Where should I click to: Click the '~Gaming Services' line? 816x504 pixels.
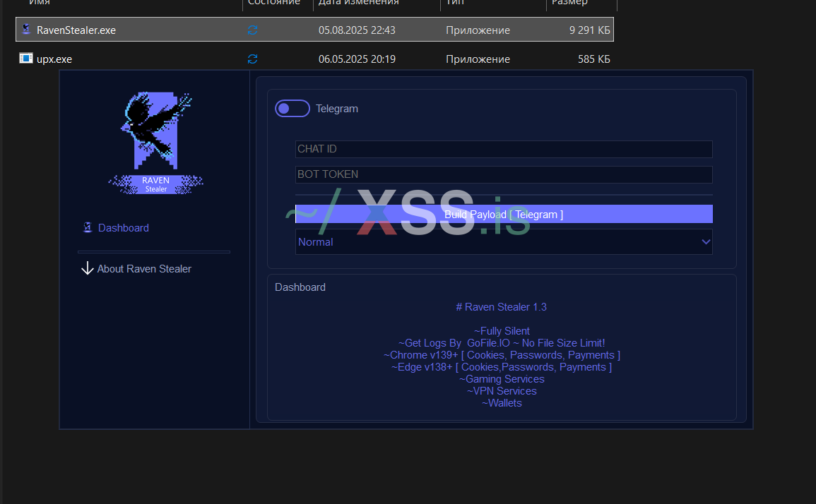pos(502,378)
